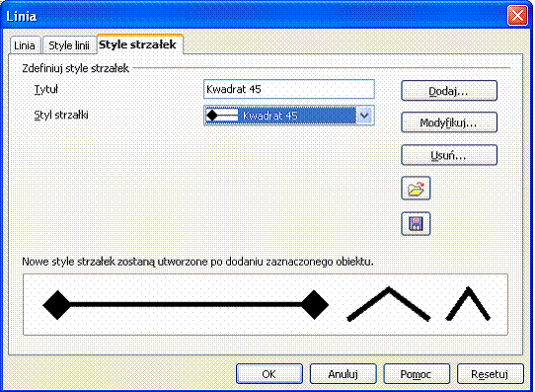Click the Usuń... button
Image resolution: width=535 pixels, height=392 pixels.
pyautogui.click(x=449, y=155)
